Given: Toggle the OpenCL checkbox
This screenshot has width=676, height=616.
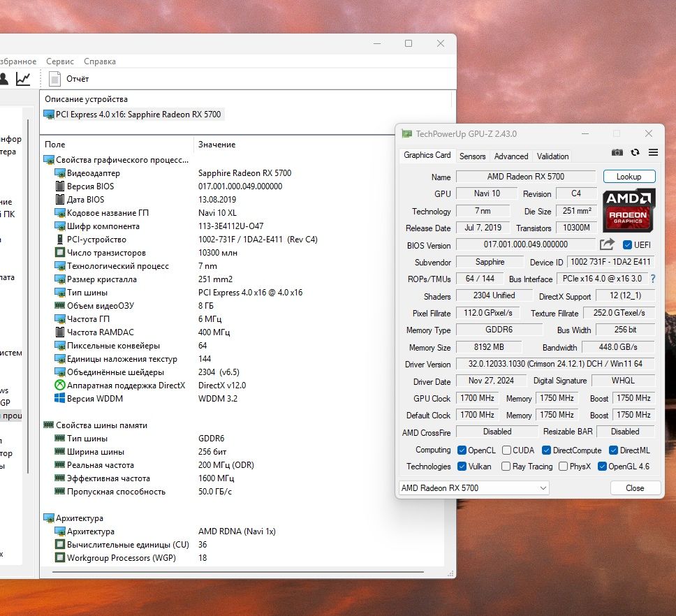Looking at the screenshot, I should (462, 450).
